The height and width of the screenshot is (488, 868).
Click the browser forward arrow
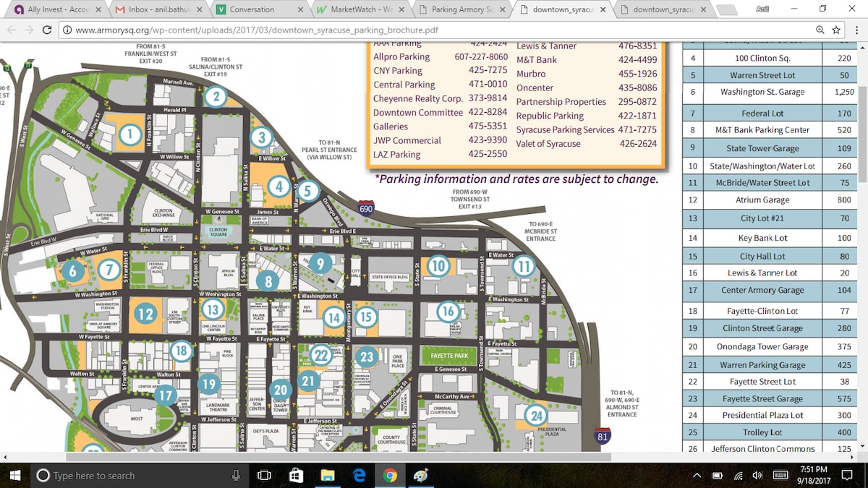28,30
